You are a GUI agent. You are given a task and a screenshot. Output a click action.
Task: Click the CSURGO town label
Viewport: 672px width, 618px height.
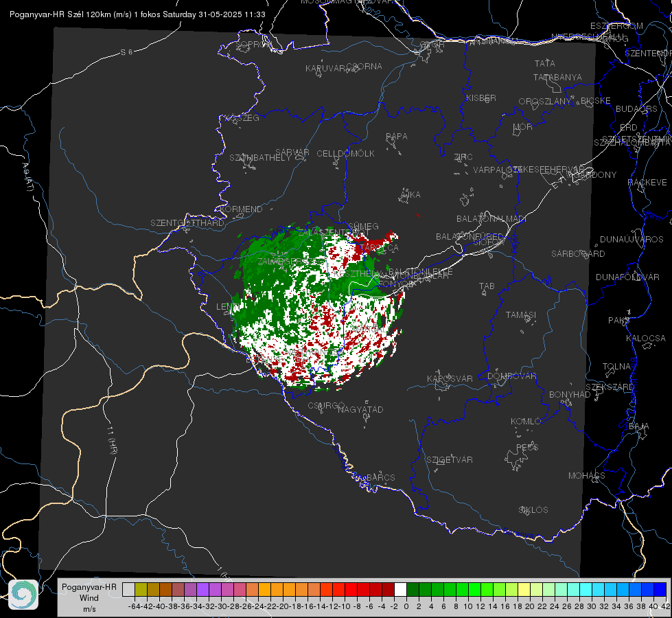point(326,405)
